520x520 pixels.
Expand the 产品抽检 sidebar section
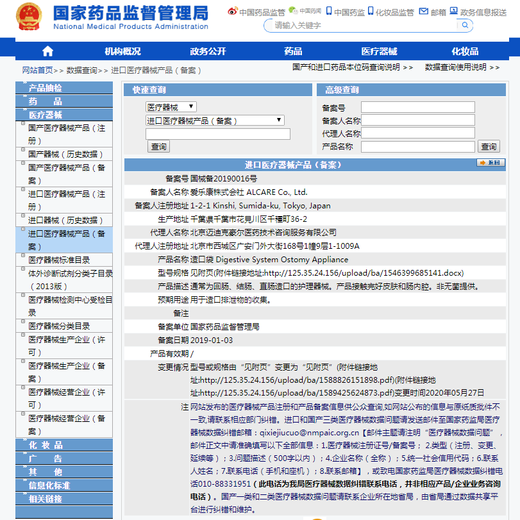click(64, 88)
